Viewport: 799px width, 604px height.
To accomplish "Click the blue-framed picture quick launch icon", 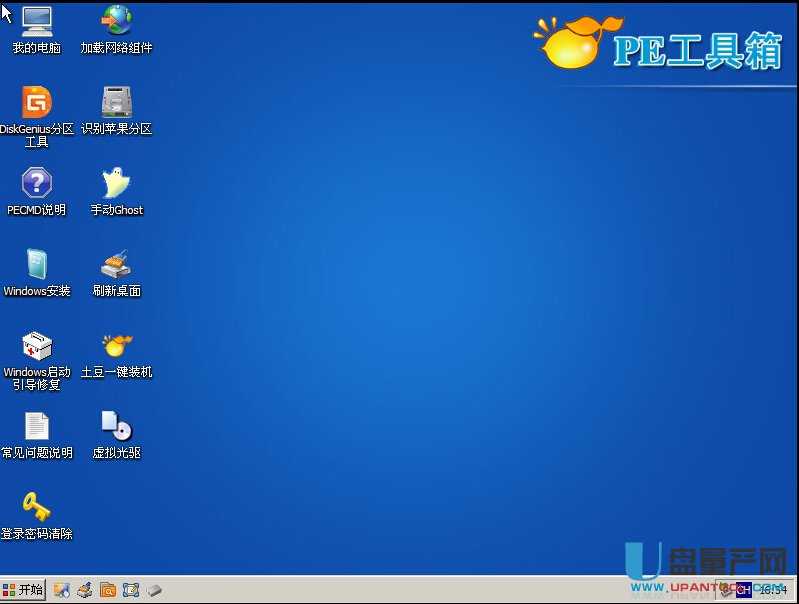I will click(x=131, y=590).
